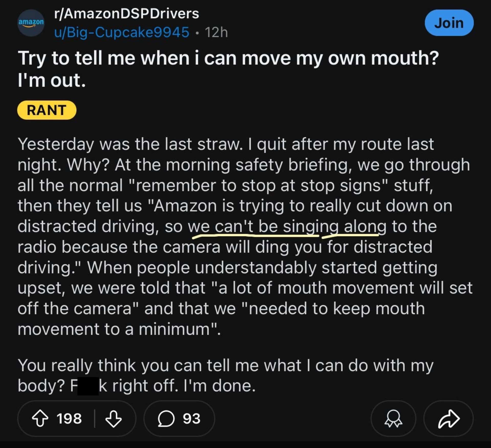Click the quoted text "remember to stop at stop signs"
This screenshot has width=491, height=448.
(x=259, y=186)
